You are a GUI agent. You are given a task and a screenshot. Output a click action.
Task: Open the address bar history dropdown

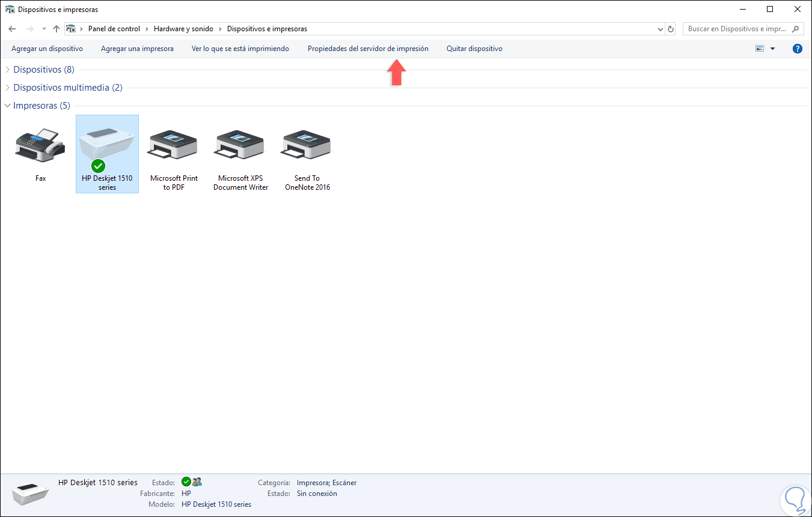point(660,29)
